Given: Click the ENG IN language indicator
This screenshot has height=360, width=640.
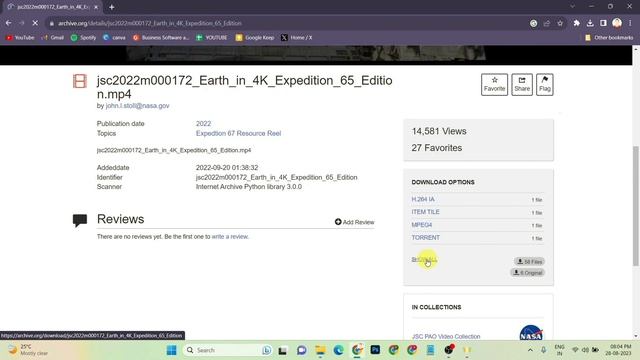Looking at the screenshot, I should tap(559, 350).
